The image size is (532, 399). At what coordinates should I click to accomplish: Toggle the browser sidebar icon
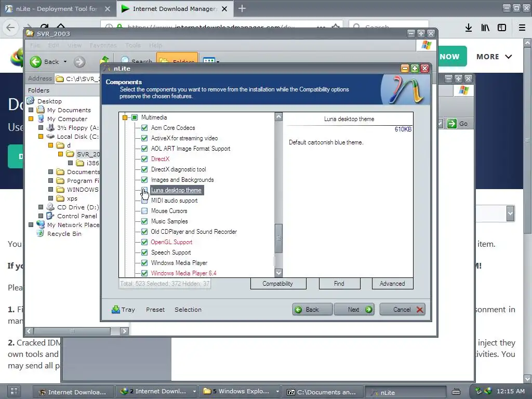[502, 28]
